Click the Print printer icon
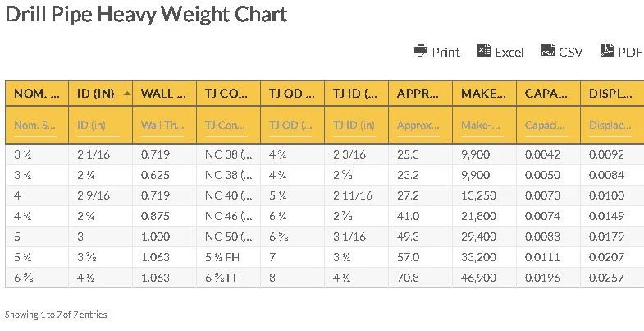 pyautogui.click(x=421, y=51)
